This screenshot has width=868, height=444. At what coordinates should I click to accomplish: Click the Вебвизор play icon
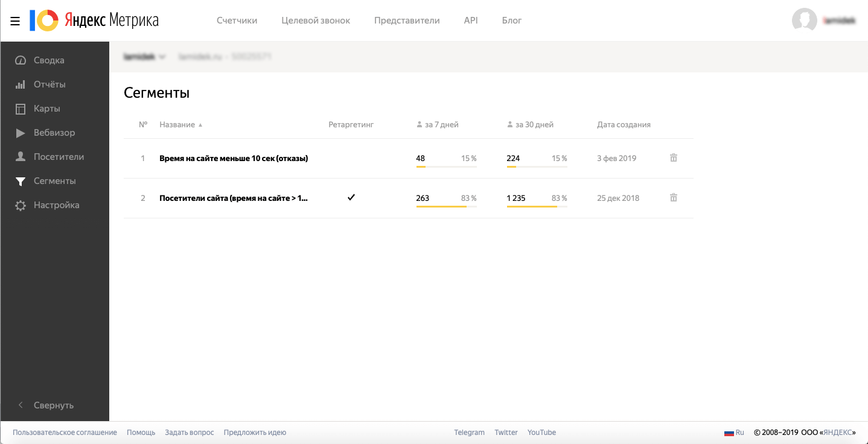[21, 133]
